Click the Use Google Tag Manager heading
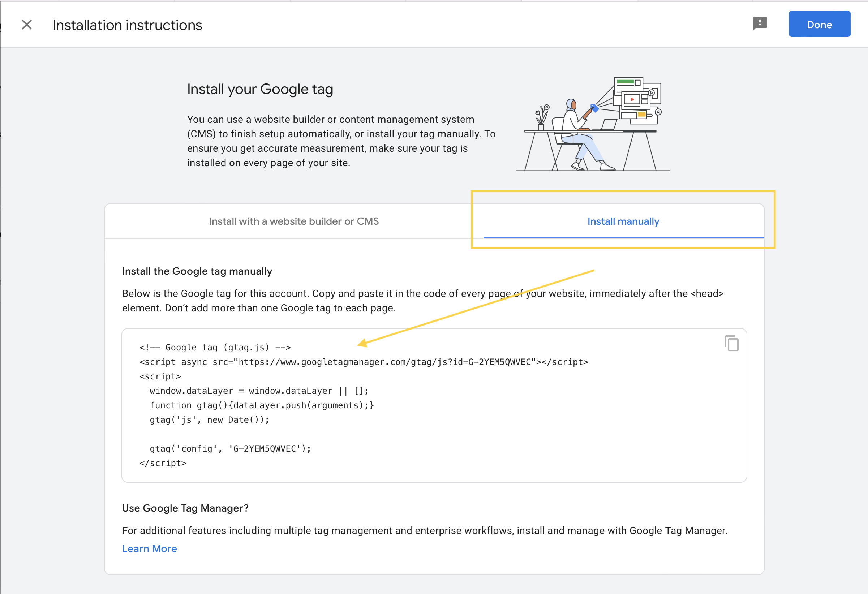868x594 pixels. (x=185, y=508)
